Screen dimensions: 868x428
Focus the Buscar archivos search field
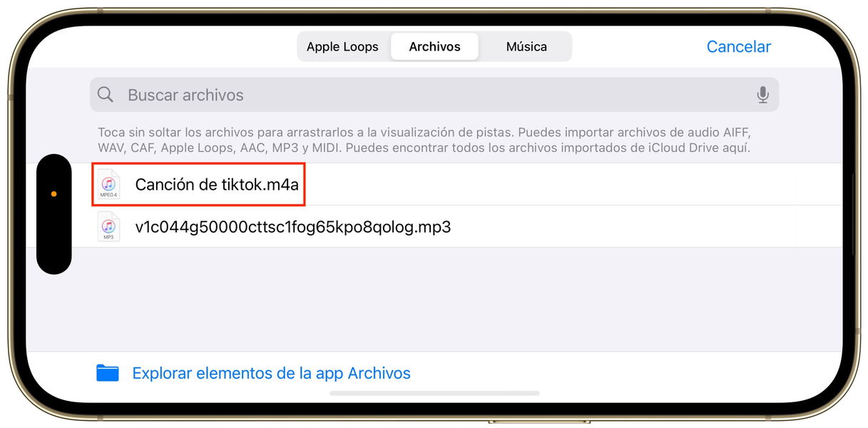coord(434,95)
